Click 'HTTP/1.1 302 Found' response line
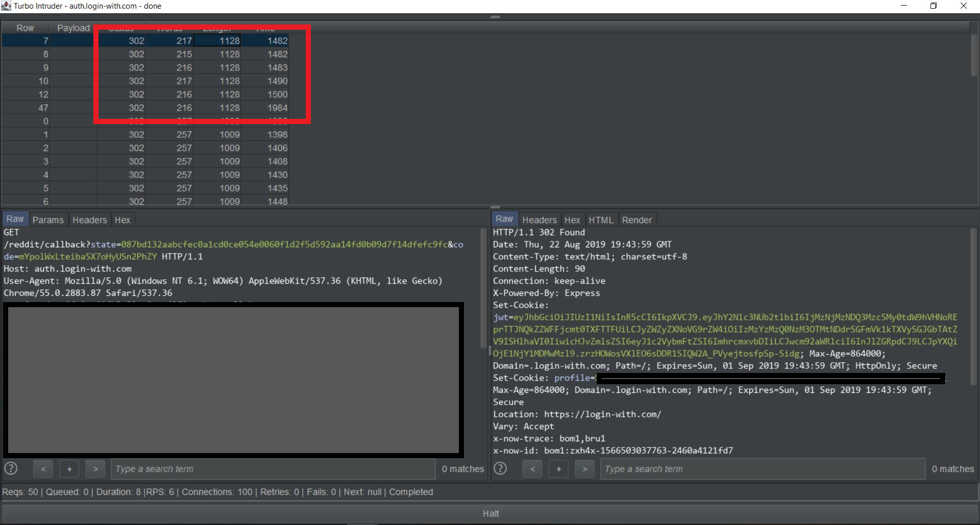980x525 pixels. pyautogui.click(x=539, y=232)
